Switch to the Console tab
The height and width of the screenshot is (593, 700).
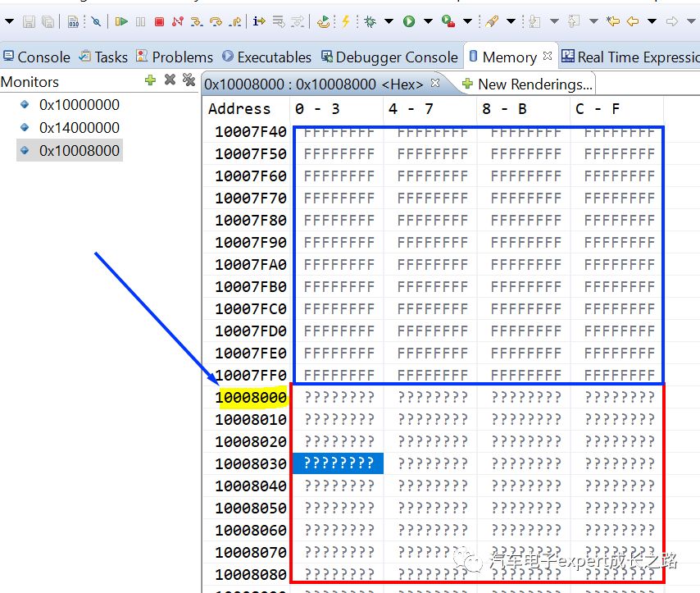click(36, 57)
